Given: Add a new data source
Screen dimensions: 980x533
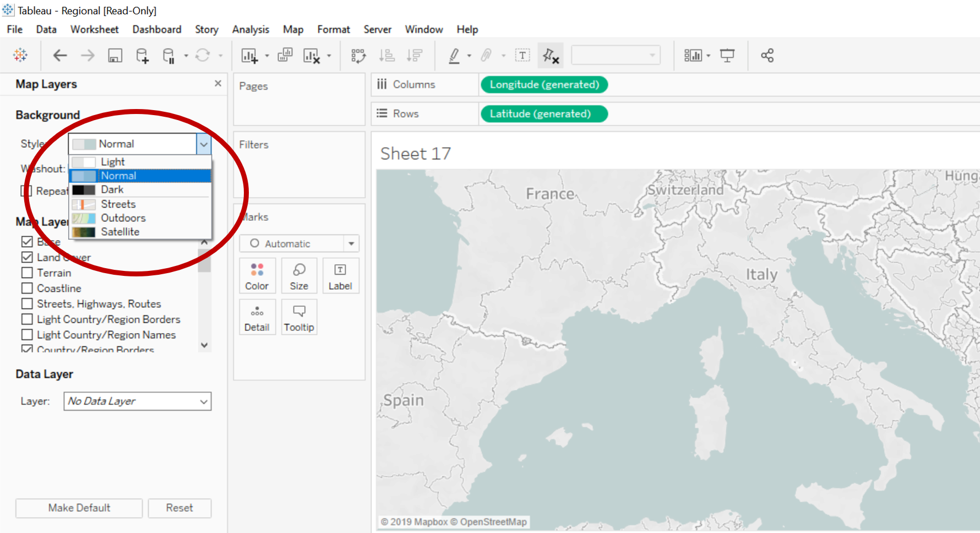Looking at the screenshot, I should coord(142,56).
